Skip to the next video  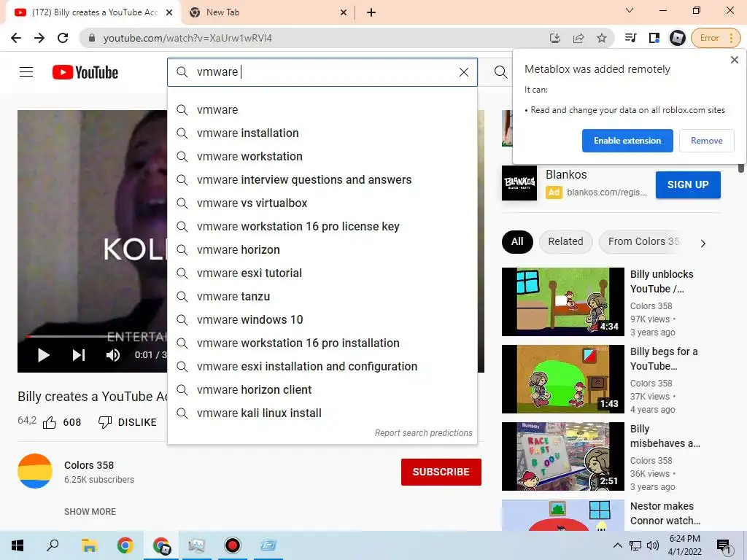(79, 355)
